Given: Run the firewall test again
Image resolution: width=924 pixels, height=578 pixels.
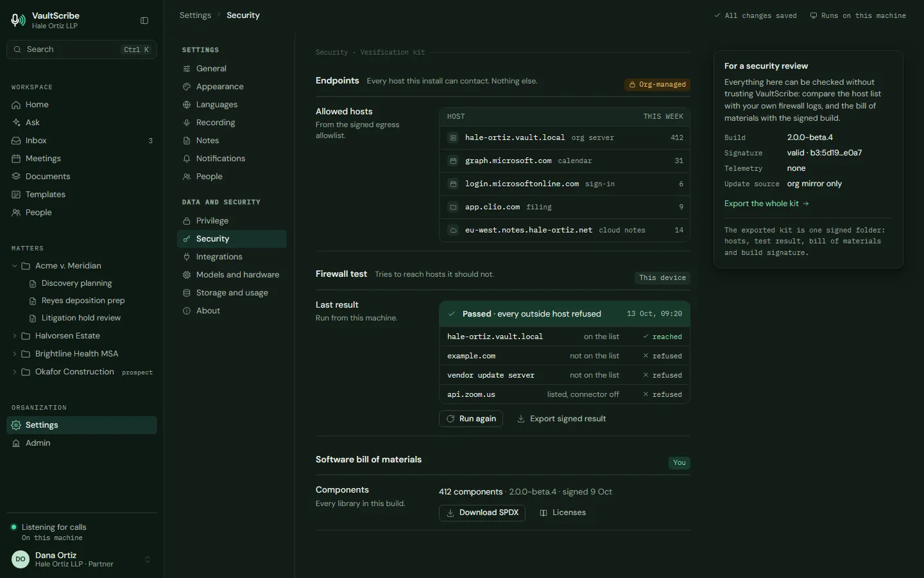Looking at the screenshot, I should (x=471, y=419).
